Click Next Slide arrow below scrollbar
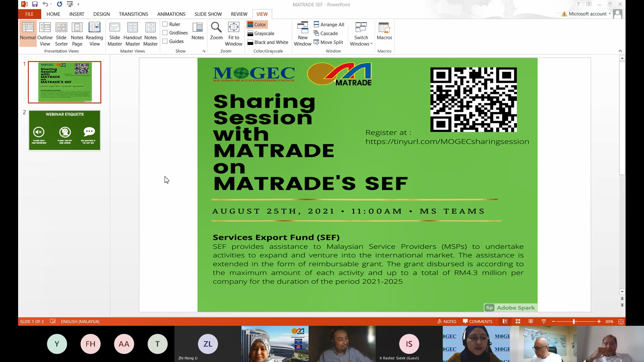Image resolution: width=644 pixels, height=362 pixels. pos(622,305)
